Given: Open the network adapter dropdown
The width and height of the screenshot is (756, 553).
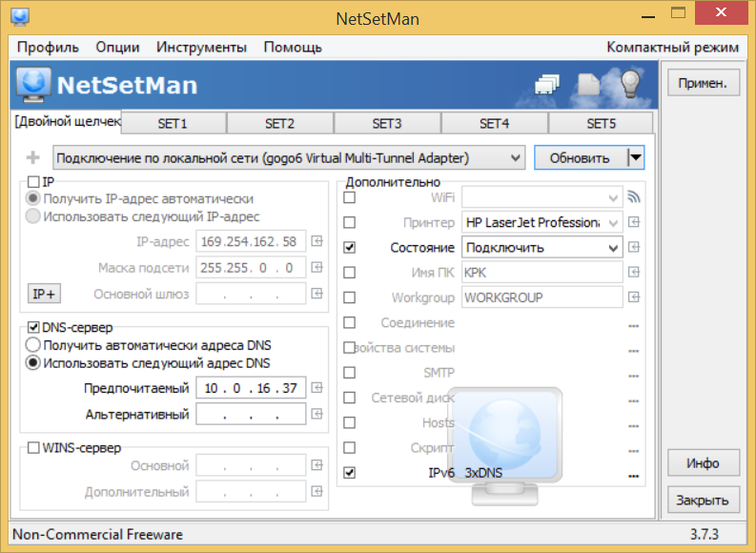Looking at the screenshot, I should coord(289,157).
